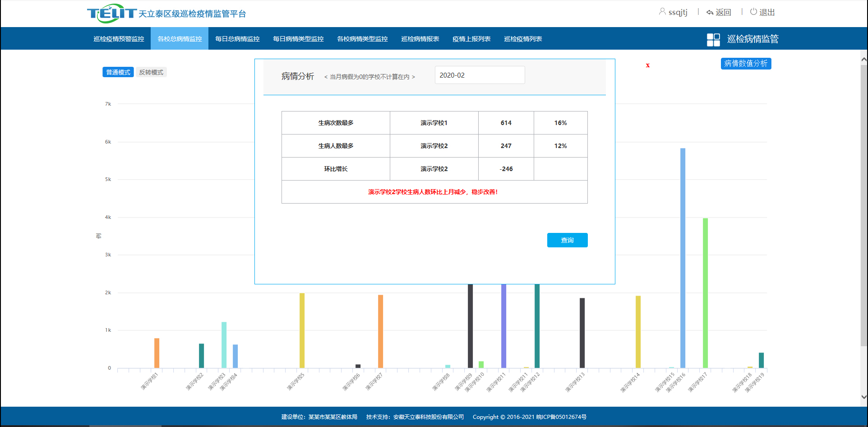Click the 返回 back arrow icon
This screenshot has width=868, height=427.
[x=710, y=12]
